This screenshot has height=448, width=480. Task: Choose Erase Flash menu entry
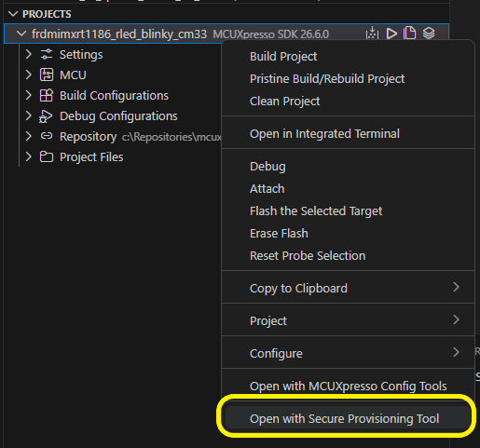pos(349,234)
